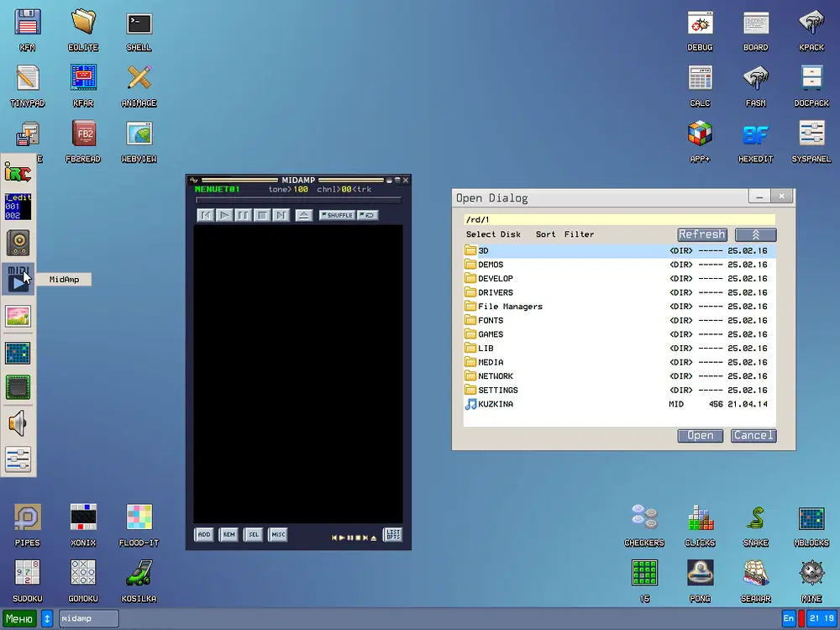This screenshot has width=840, height=630.
Task: Open the Select Disk menu
Action: 493,234
